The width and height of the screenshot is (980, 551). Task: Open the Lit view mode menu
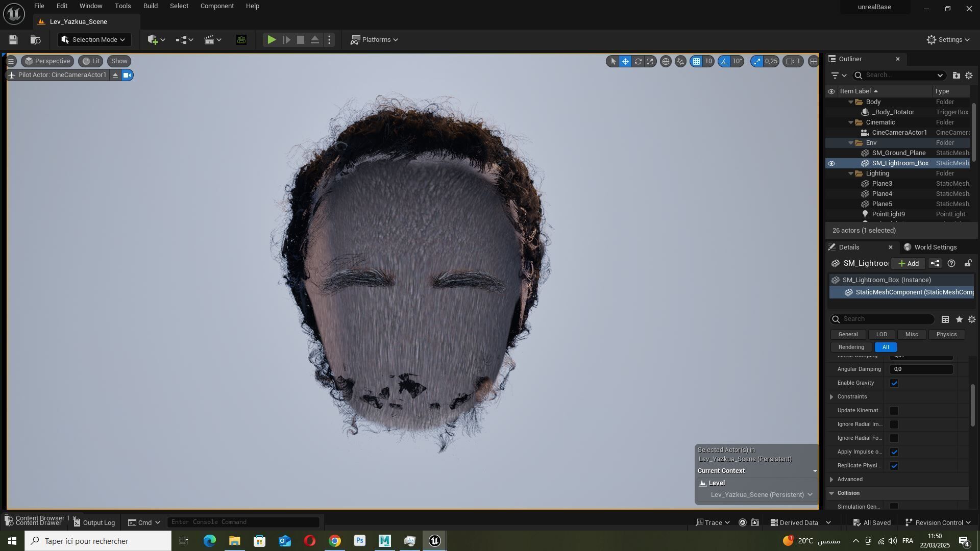[x=91, y=61]
